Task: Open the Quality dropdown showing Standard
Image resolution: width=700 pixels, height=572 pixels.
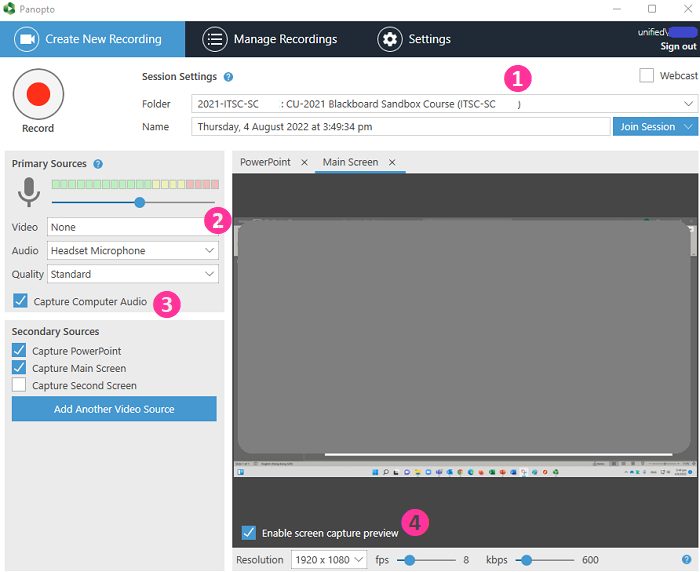Action: pos(133,274)
